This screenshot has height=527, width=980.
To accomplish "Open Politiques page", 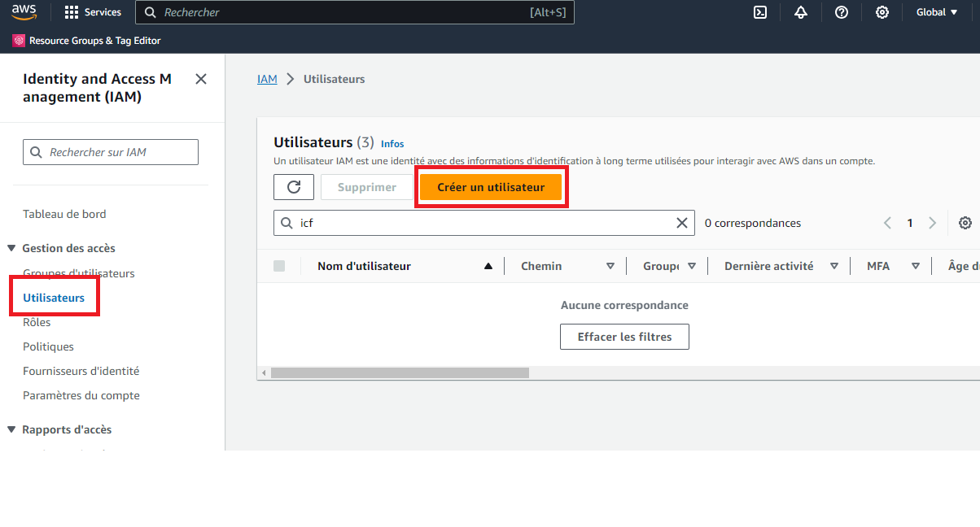I will click(x=48, y=346).
